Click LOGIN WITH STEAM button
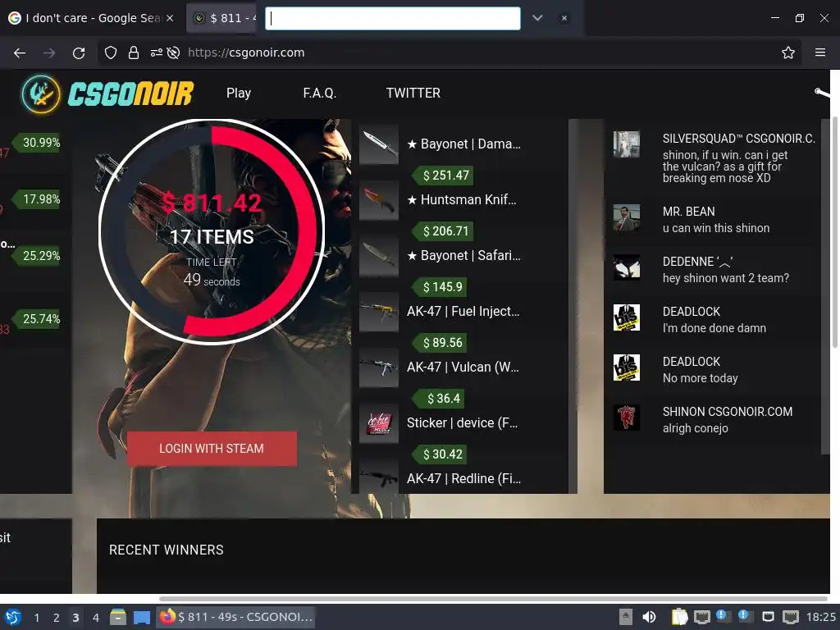The height and width of the screenshot is (630, 840). click(212, 449)
